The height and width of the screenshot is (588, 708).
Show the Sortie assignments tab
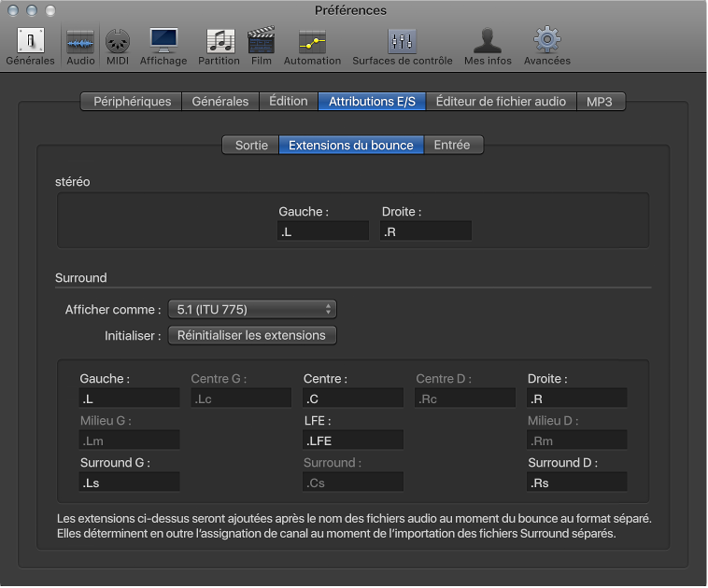250,146
